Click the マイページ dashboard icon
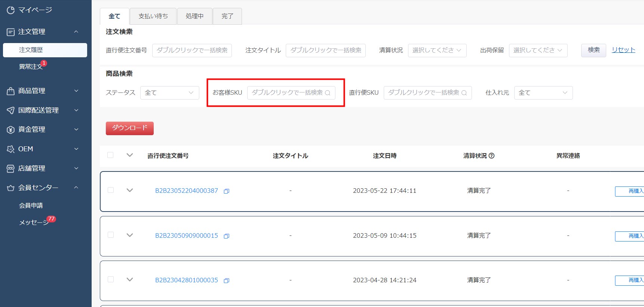 click(x=10, y=10)
